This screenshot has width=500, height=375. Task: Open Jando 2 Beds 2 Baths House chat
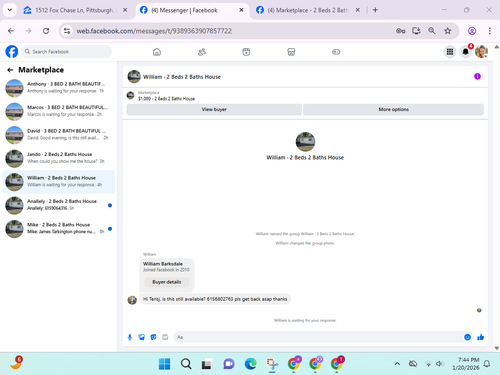tap(59, 158)
